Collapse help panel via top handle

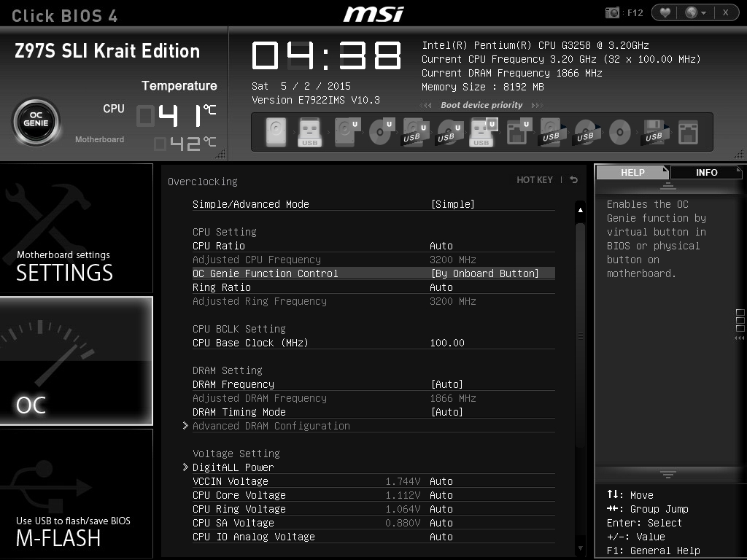click(x=668, y=186)
